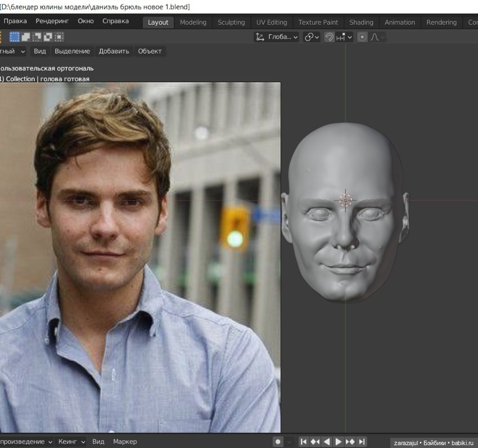The image size is (478, 448).
Task: Choose the new selection mode icon
Action: (x=15, y=37)
